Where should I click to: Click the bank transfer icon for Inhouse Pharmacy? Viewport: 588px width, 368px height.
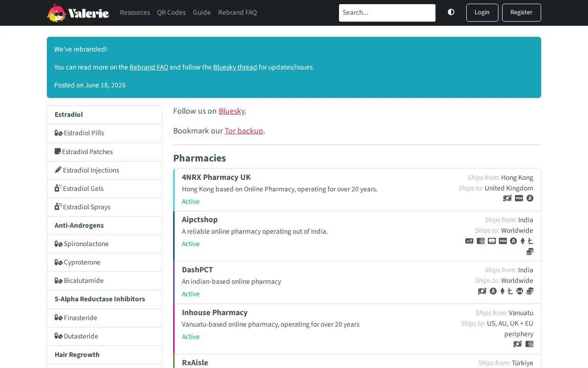(x=517, y=344)
